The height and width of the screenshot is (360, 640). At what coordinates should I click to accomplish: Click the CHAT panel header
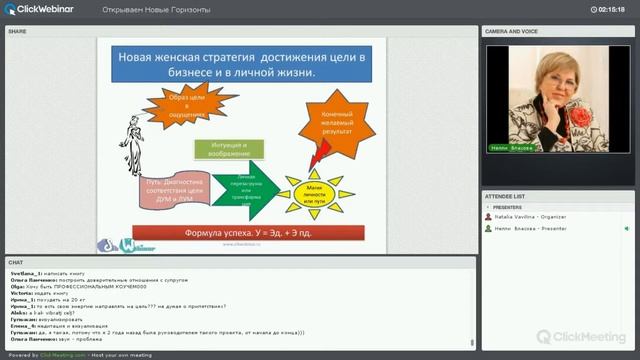point(240,262)
